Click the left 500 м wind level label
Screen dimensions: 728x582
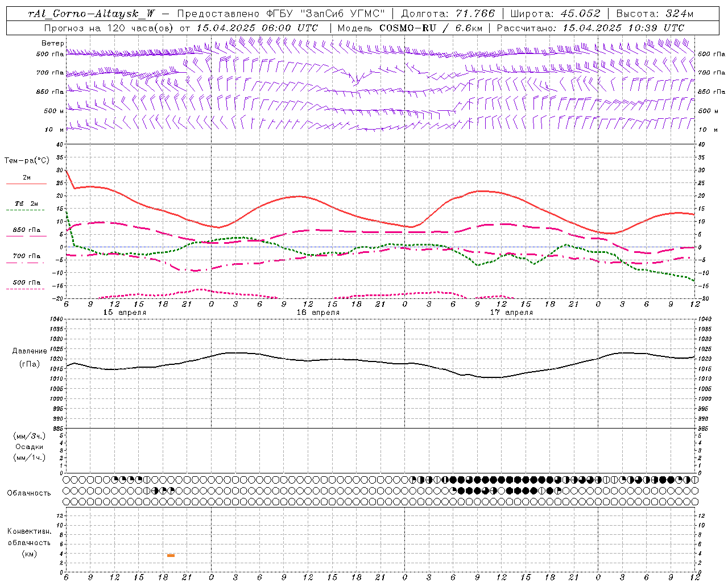(x=54, y=111)
